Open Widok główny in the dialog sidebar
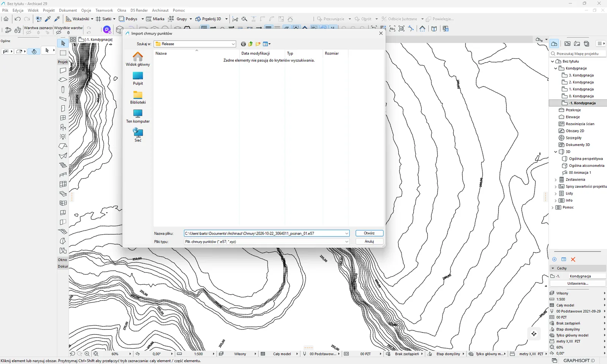607x364 pixels. click(138, 59)
